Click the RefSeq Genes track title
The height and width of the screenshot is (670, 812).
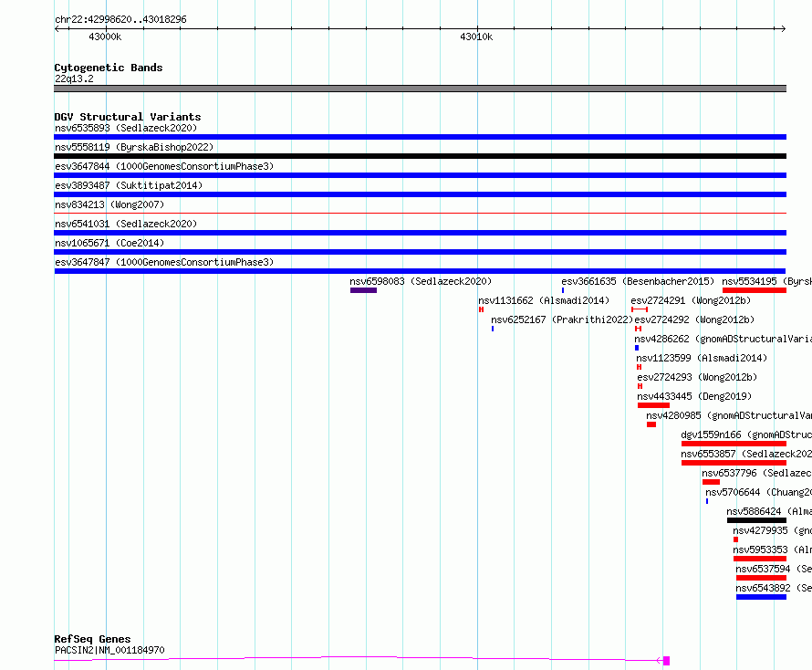coord(92,640)
